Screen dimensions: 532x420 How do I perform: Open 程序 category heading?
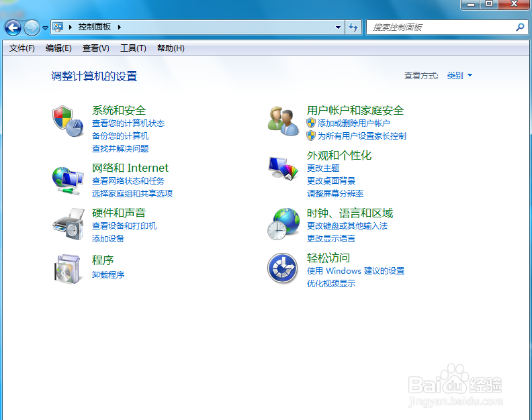click(103, 260)
